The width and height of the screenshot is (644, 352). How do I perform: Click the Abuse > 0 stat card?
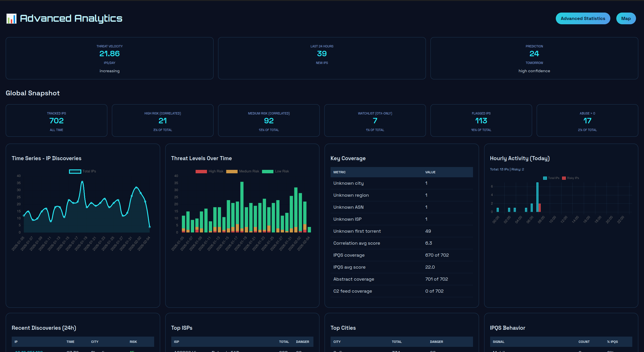pos(587,120)
